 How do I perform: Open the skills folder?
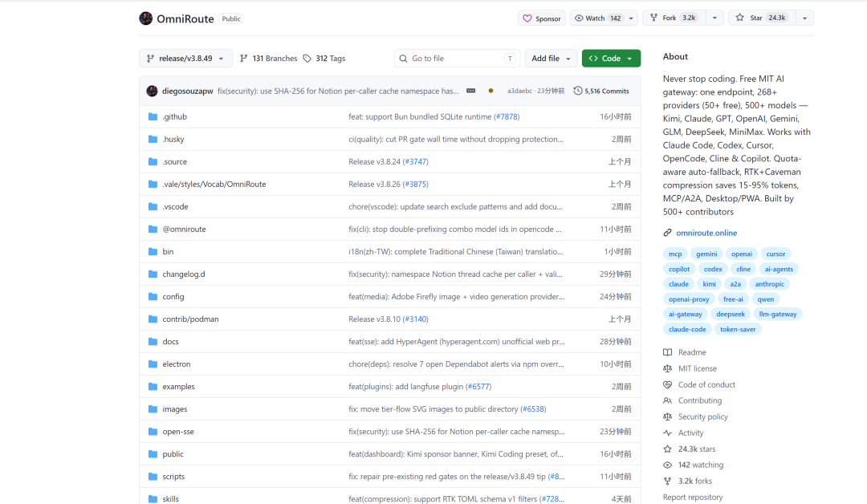(170, 498)
